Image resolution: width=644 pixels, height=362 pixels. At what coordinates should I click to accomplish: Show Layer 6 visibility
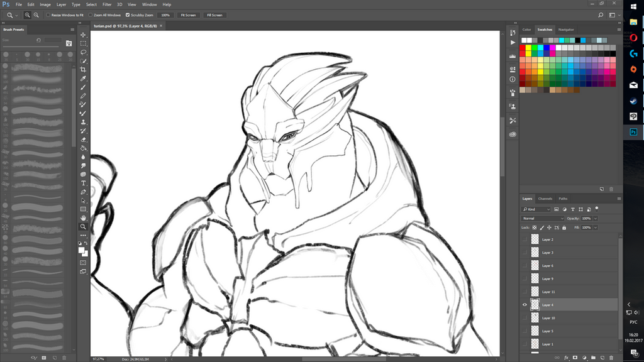(525, 266)
